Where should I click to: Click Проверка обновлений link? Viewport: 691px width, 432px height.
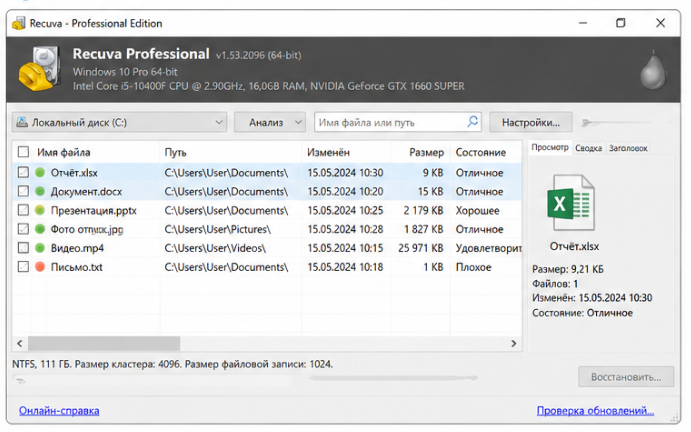tap(595, 410)
